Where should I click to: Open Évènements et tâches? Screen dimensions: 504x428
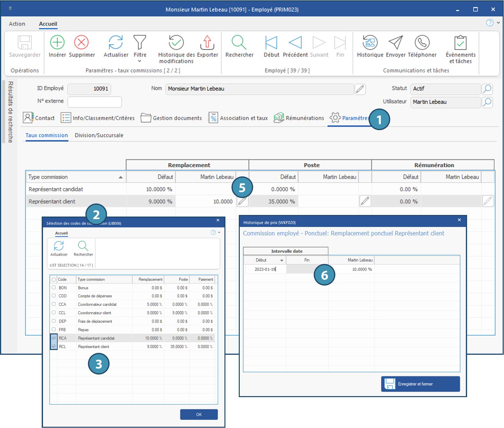(x=460, y=42)
